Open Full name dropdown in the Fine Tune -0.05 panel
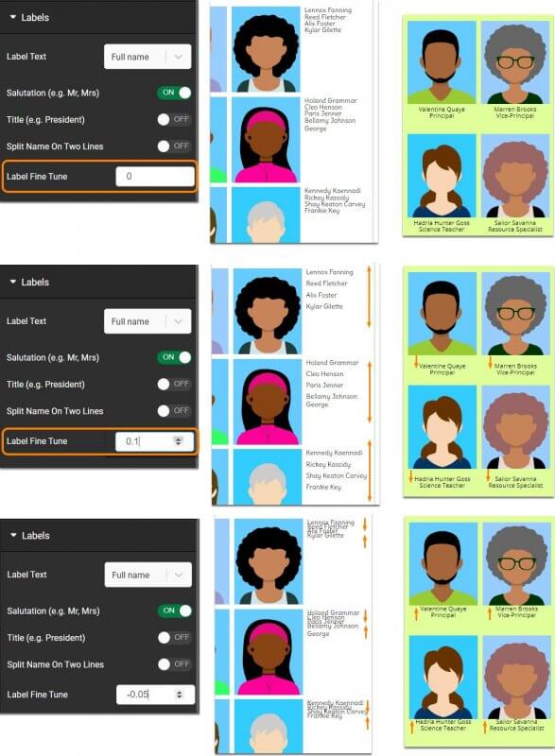The width and height of the screenshot is (555, 756). pos(148,575)
